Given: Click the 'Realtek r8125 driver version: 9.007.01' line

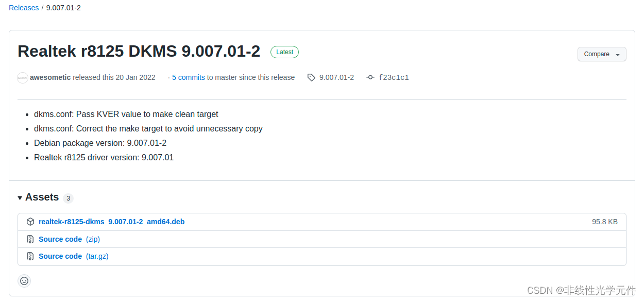Looking at the screenshot, I should coord(104,157).
